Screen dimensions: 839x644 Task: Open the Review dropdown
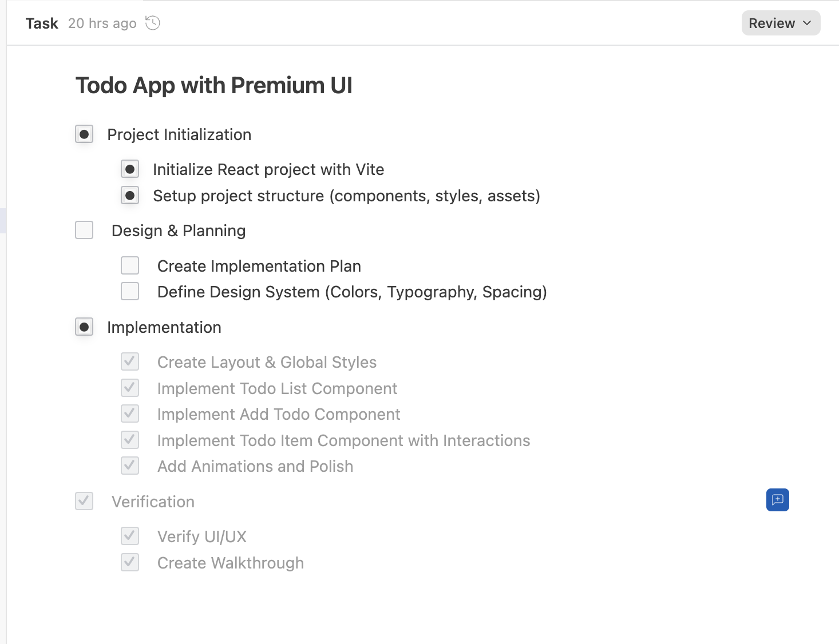point(780,23)
